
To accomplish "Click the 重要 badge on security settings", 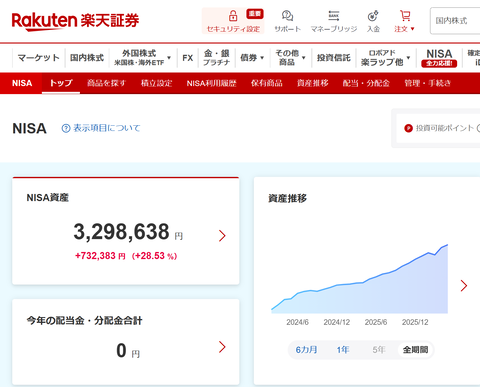I will click(255, 14).
